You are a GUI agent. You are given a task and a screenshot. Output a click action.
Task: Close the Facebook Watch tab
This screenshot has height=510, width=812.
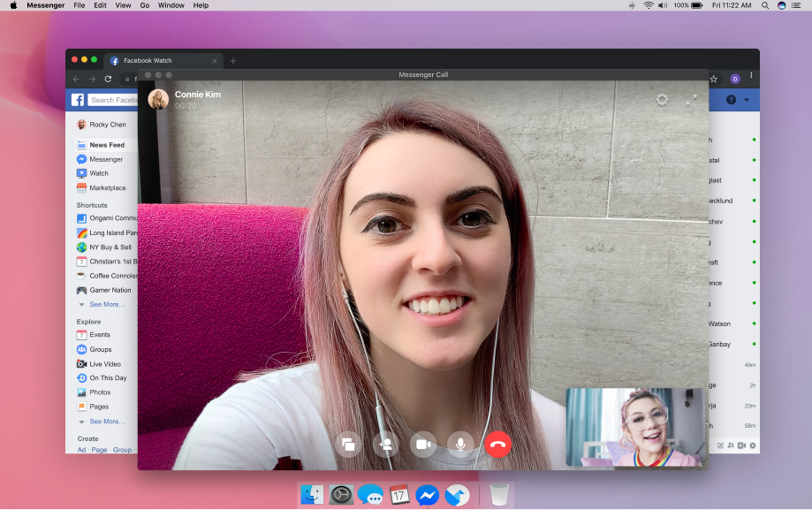[x=215, y=61]
